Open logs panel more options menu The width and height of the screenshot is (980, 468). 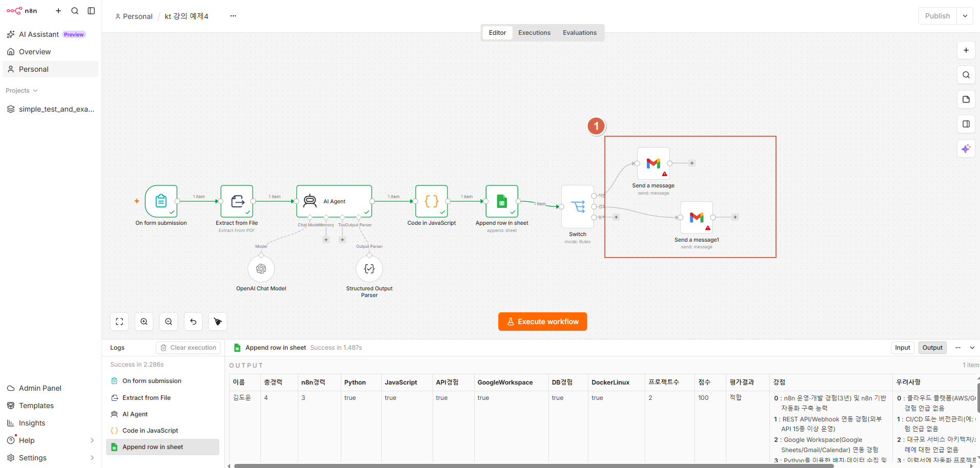coord(958,348)
